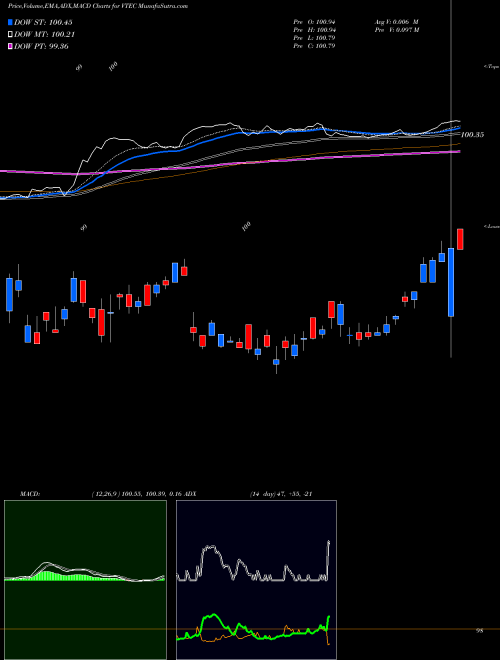Click the magenta DOW PT legend swatch
The height and width of the screenshot is (660, 500).
10,46
